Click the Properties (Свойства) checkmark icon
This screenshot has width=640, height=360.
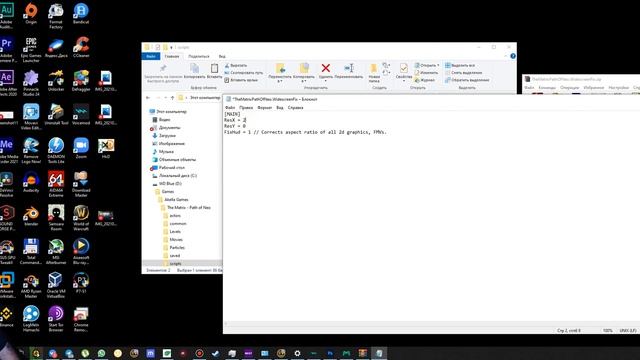pyautogui.click(x=404, y=68)
